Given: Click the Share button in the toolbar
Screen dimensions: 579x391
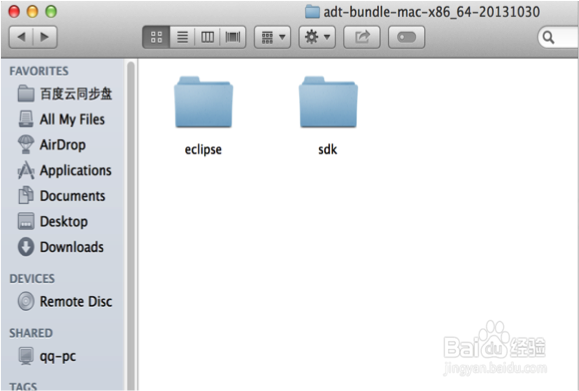Looking at the screenshot, I should click(x=362, y=37).
